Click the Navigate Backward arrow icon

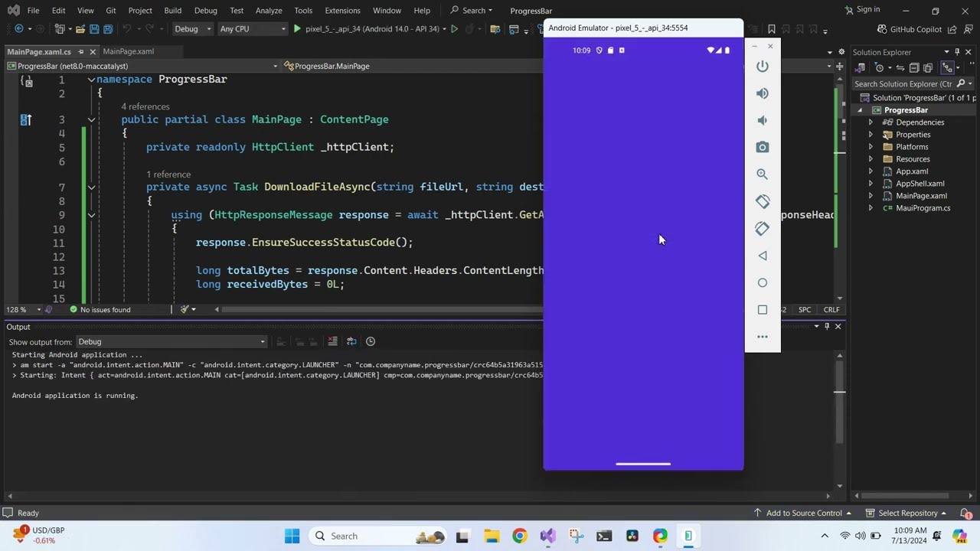(x=18, y=29)
